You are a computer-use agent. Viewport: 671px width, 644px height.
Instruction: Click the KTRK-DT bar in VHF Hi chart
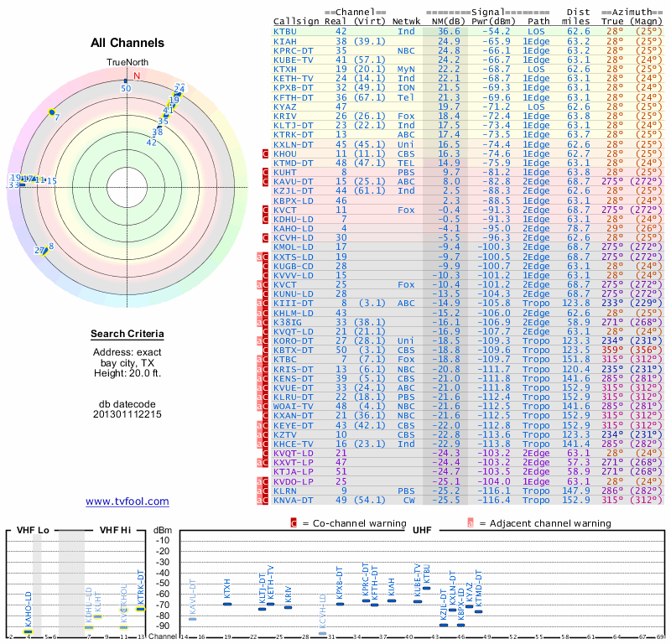pyautogui.click(x=140, y=609)
